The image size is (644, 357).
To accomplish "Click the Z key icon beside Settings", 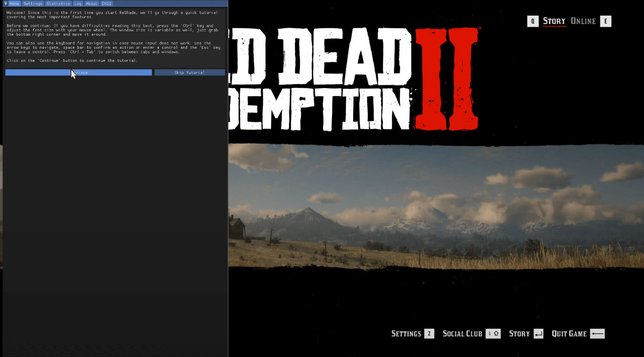I will coord(429,334).
